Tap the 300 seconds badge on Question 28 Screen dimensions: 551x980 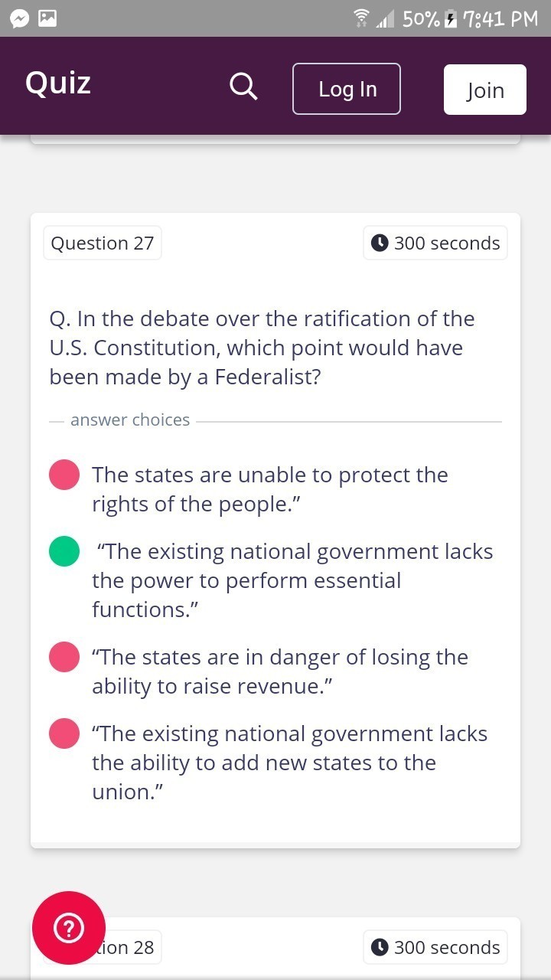(x=435, y=948)
